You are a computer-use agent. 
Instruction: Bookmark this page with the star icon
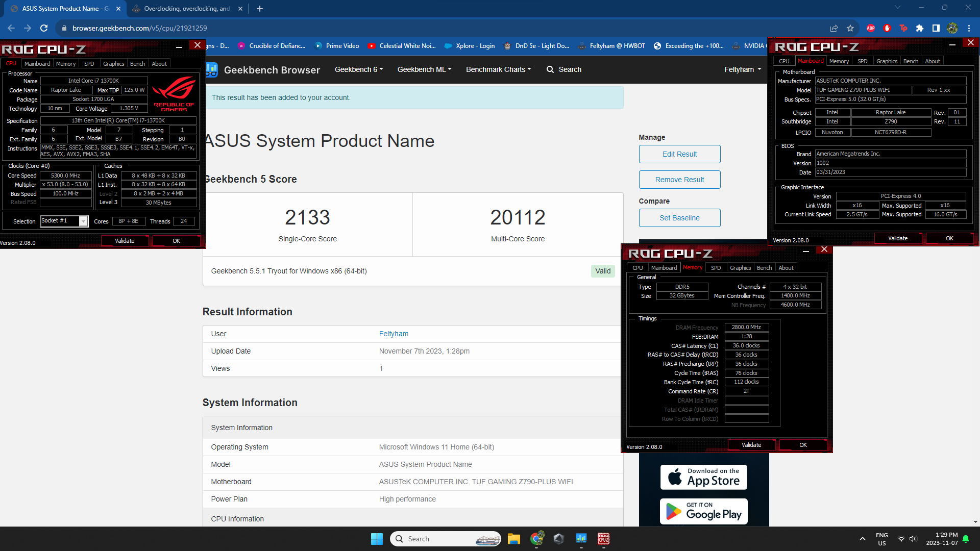pyautogui.click(x=850, y=28)
